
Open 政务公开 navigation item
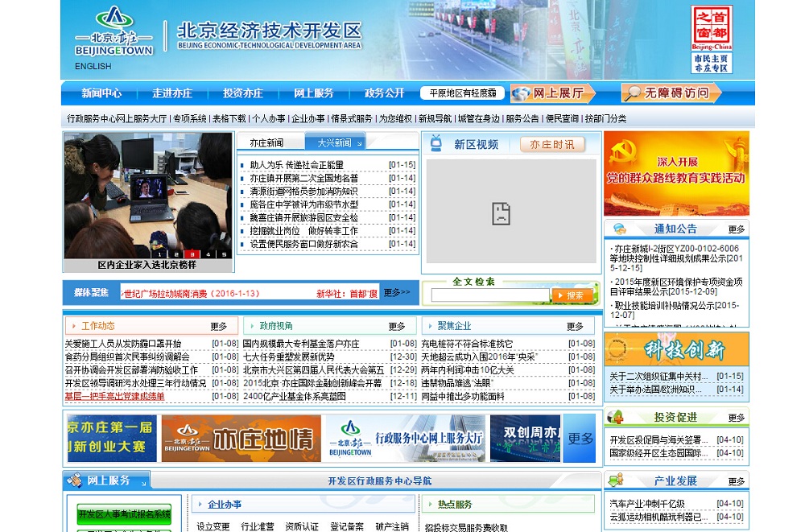385,93
